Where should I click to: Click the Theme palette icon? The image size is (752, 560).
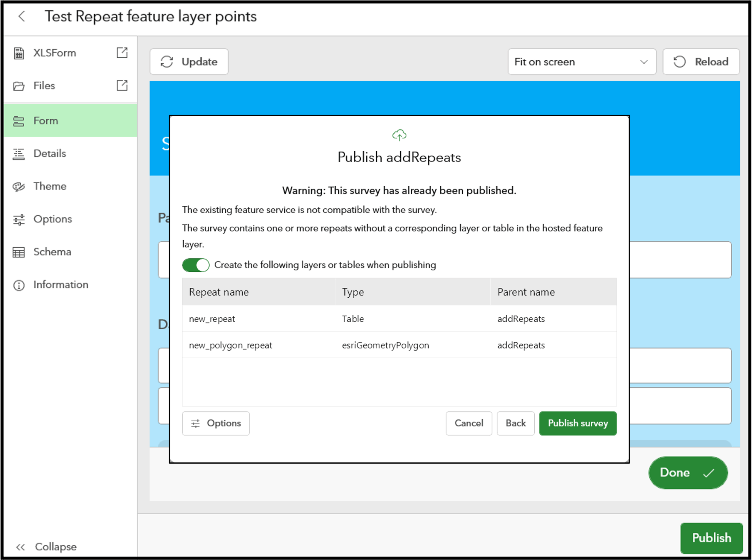pos(19,187)
